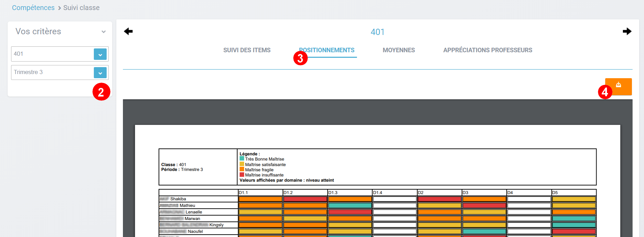The height and width of the screenshot is (237, 644).
Task: Click Mathieu's teal D1.3 cell
Action: tap(350, 206)
